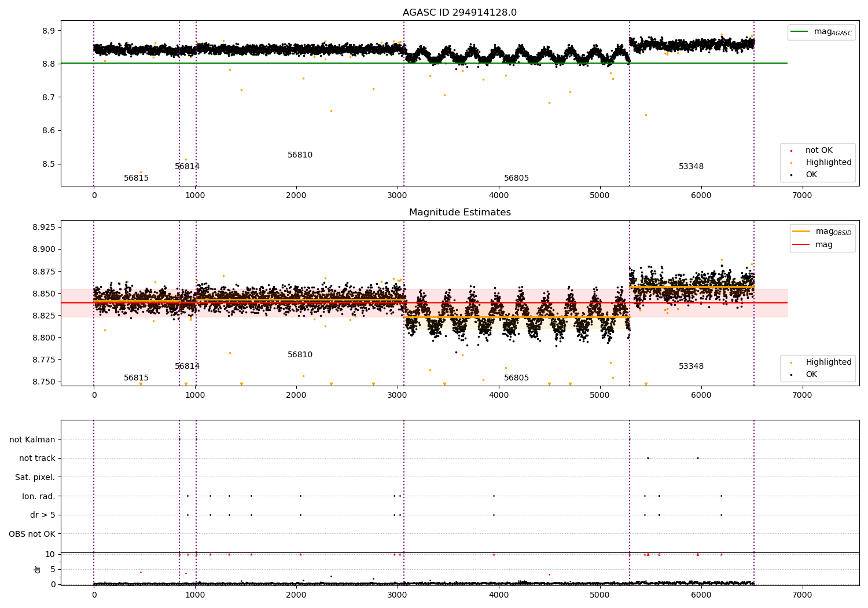Image resolution: width=868 pixels, height=608 pixels.
Task: Click the 3000 x-tick under Magnitude Estimates plot
Action: 398,395
